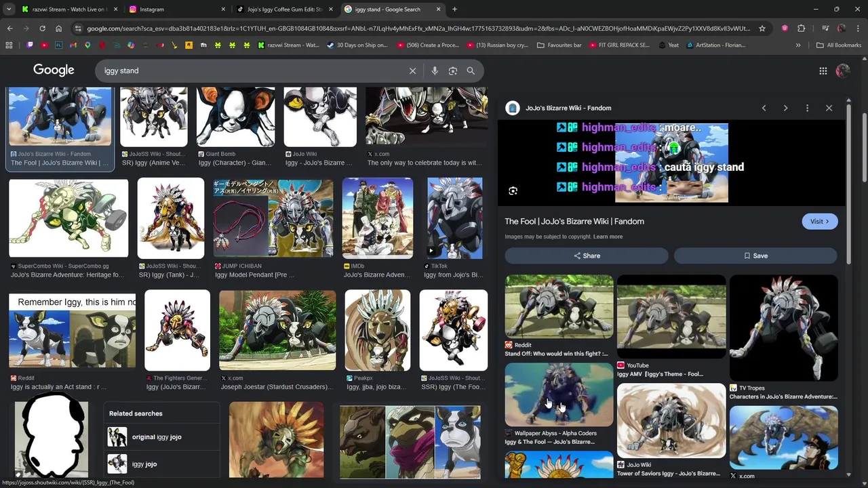The height and width of the screenshot is (488, 868).
Task: Close the image preview panel
Action: [829, 108]
